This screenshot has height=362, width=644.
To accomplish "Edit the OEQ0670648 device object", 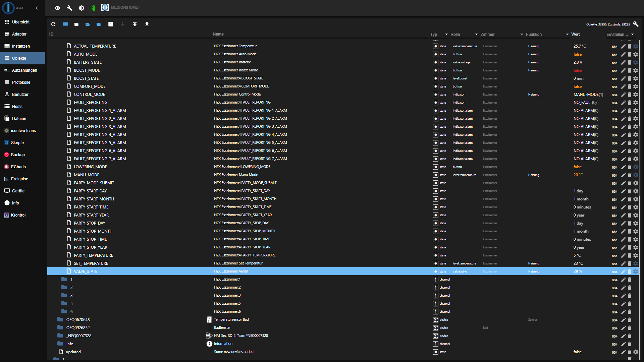I will pyautogui.click(x=623, y=320).
